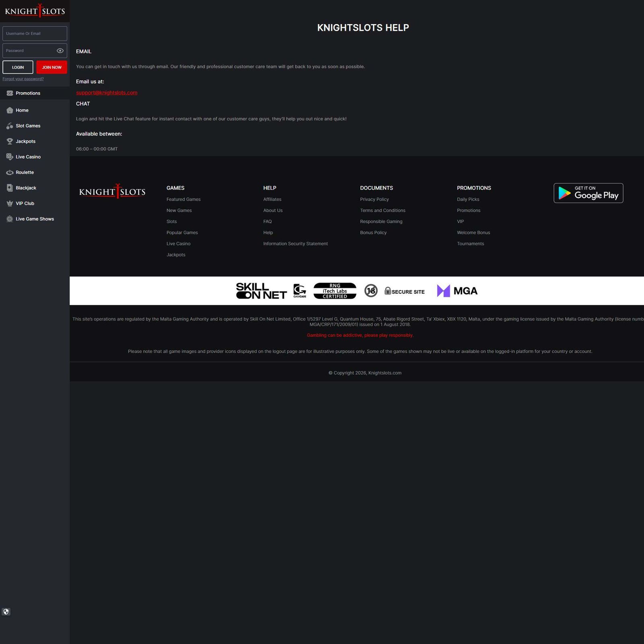The image size is (644, 644).
Task: Open Promotions link in footer Promotions column
Action: (x=469, y=211)
